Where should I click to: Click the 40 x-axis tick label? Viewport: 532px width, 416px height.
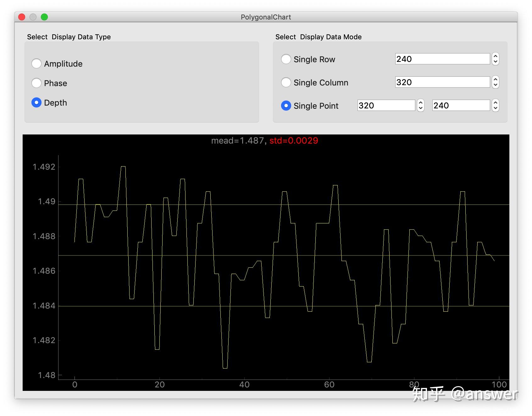(x=244, y=385)
